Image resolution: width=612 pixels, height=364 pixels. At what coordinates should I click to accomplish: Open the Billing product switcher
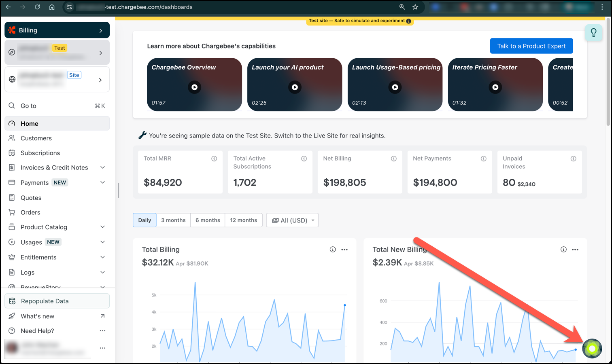click(57, 30)
